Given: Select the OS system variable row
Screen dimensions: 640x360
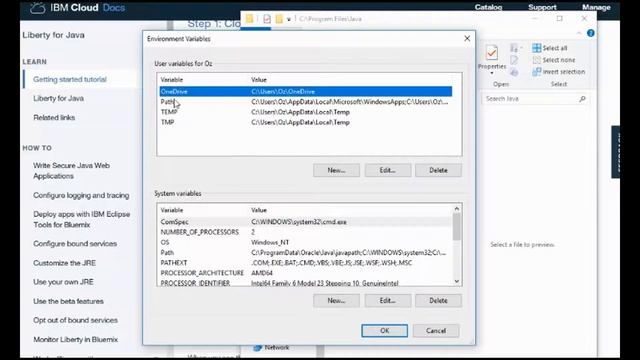Looking at the screenshot, I should pos(305,242).
